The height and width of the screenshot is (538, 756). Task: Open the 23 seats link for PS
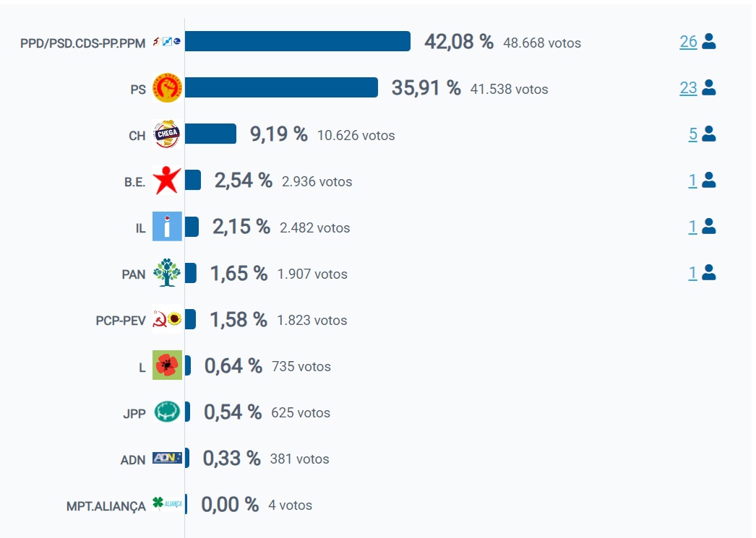[x=688, y=87]
